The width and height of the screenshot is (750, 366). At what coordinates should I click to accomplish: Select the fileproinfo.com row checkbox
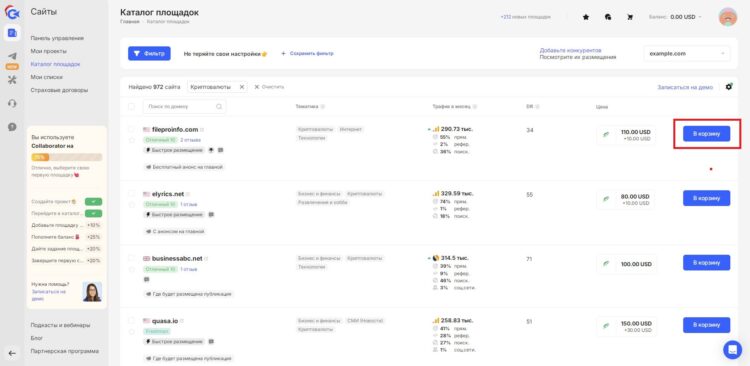(131, 129)
